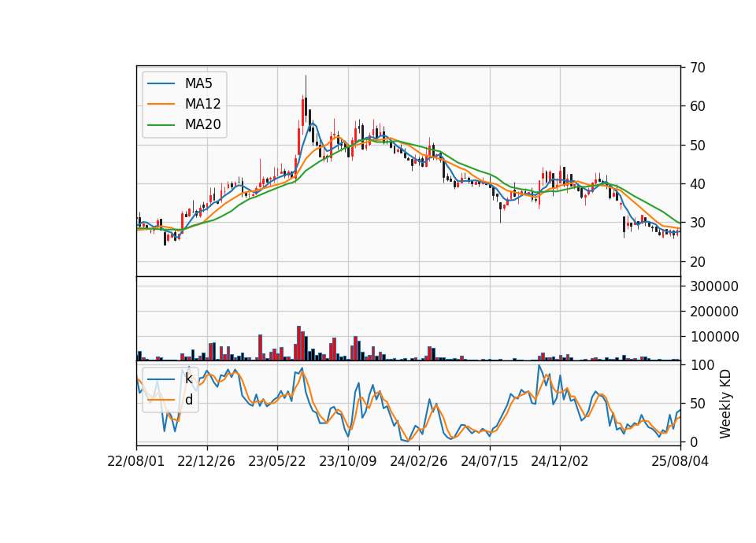This screenshot has height=543, width=756.
Task: Click the orange MA12 legend line sample
Action: [161, 104]
